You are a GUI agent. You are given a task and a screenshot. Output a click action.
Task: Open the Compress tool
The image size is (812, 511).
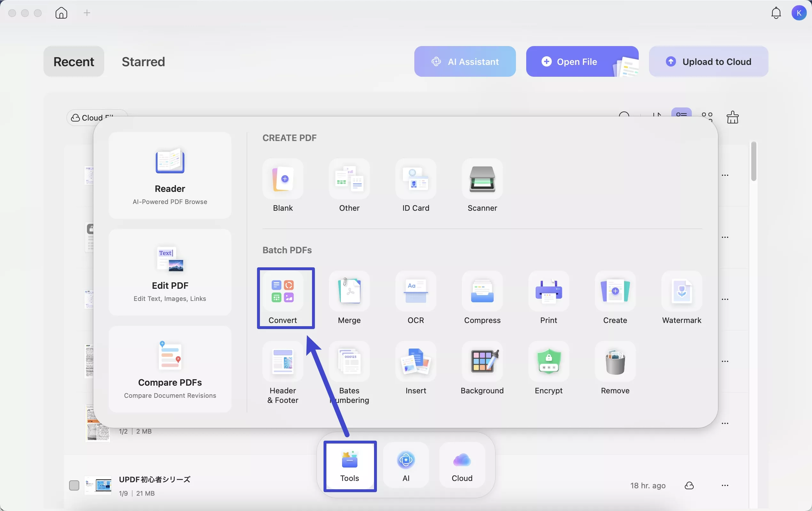click(482, 297)
